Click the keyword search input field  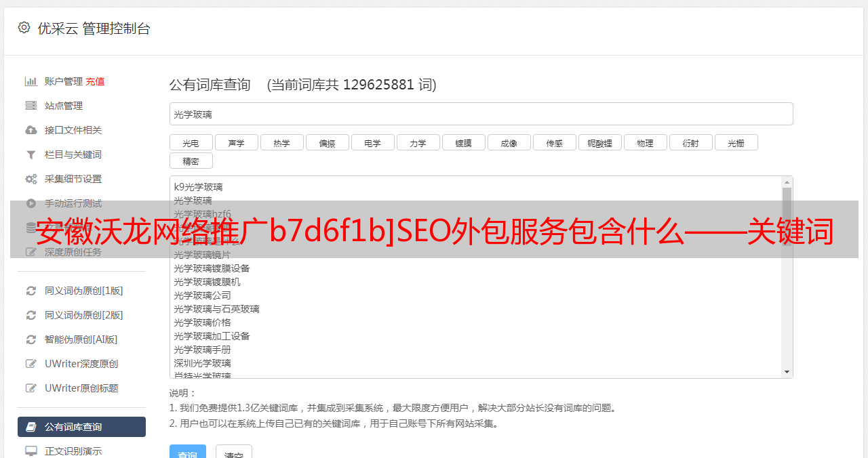click(481, 114)
